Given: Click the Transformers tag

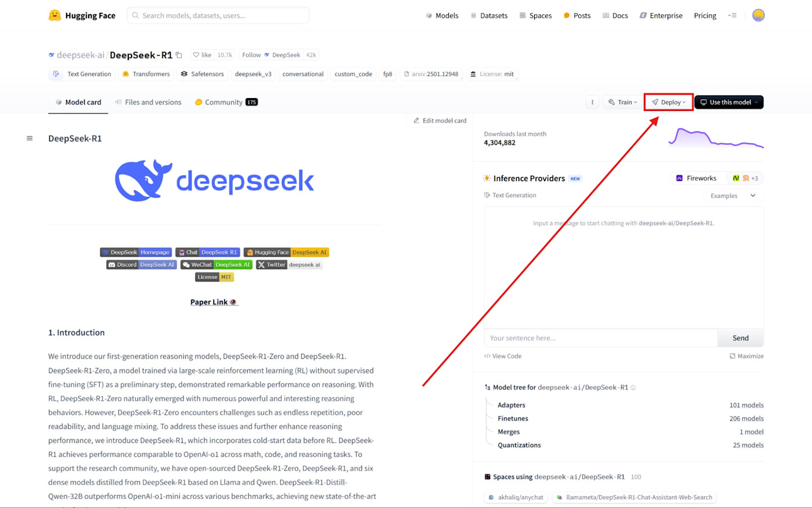Looking at the screenshot, I should coord(146,74).
